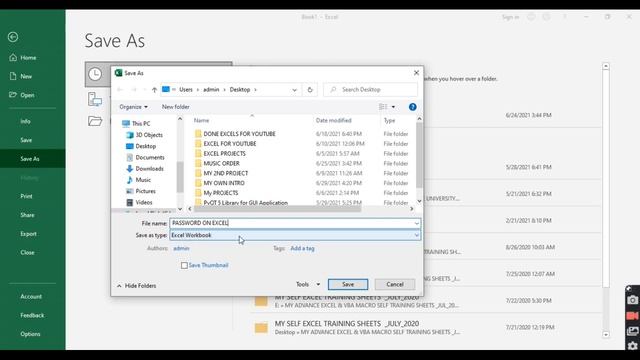Open Info in the Excel sidebar
This screenshot has width=640, height=360.
pos(25,121)
